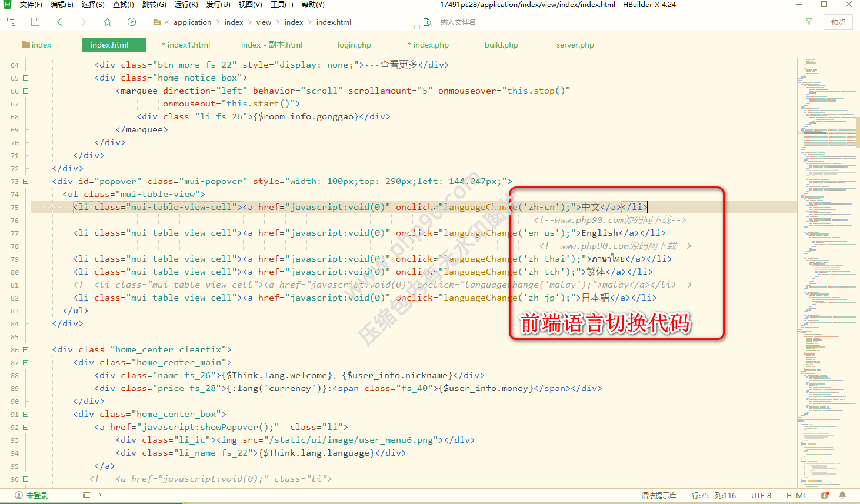Image resolution: width=860 pixels, height=504 pixels.
Task: Click the save file icon
Action: (35, 22)
